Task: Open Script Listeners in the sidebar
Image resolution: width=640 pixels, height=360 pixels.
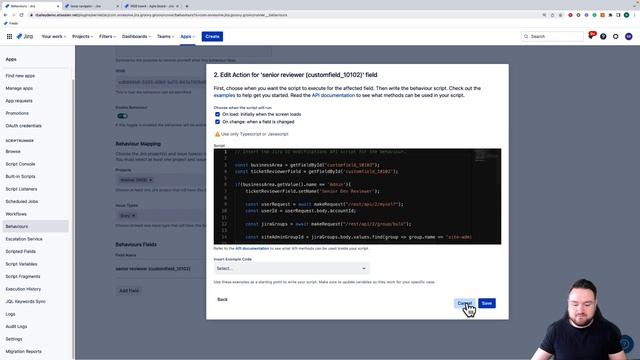Action: click(x=21, y=189)
